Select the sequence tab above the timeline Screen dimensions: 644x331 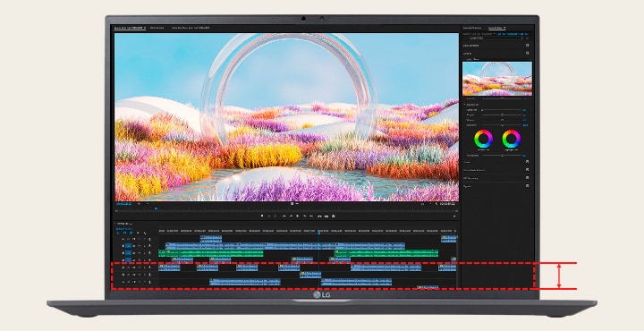[124, 224]
